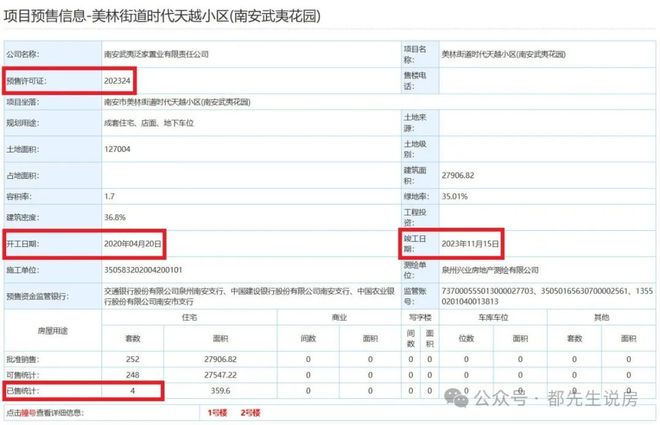Click the 占地面积 label
This screenshot has height=425, width=660.
click(22, 175)
